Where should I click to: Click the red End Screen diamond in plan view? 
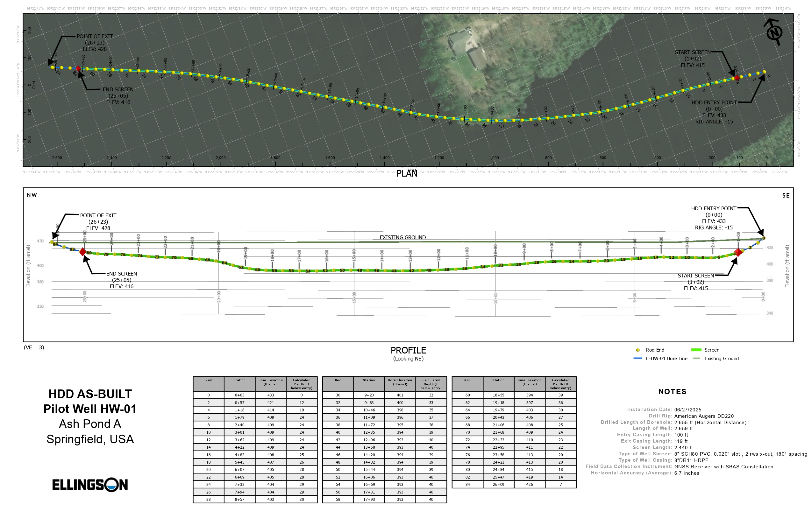(78, 68)
